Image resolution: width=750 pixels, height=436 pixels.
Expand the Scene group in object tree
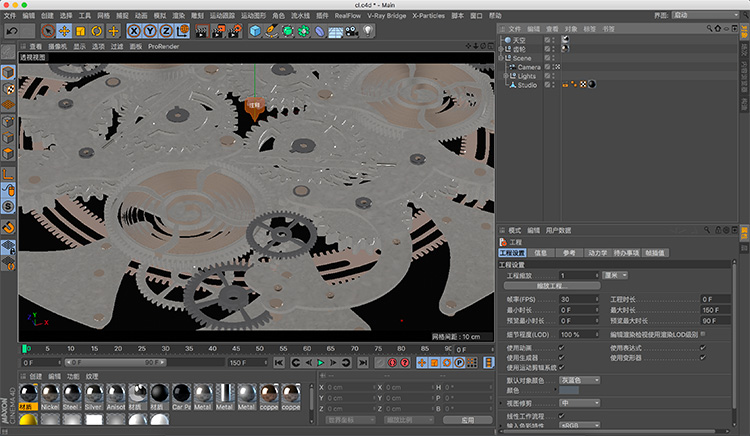tap(501, 58)
